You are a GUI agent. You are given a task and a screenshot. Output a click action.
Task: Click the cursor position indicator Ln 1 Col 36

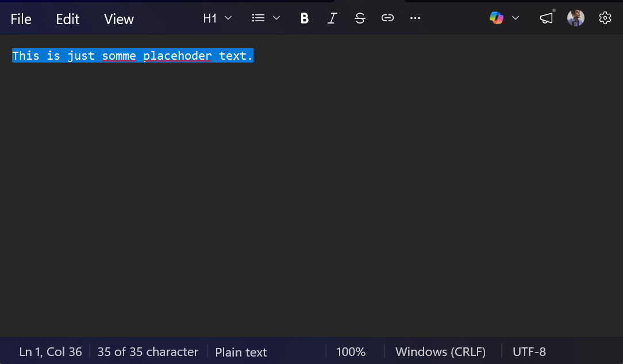[51, 352]
